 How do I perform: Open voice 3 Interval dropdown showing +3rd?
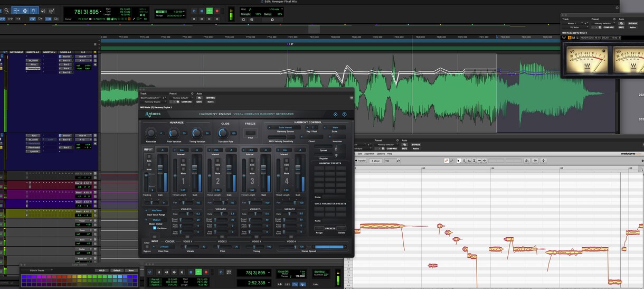tap(250, 150)
